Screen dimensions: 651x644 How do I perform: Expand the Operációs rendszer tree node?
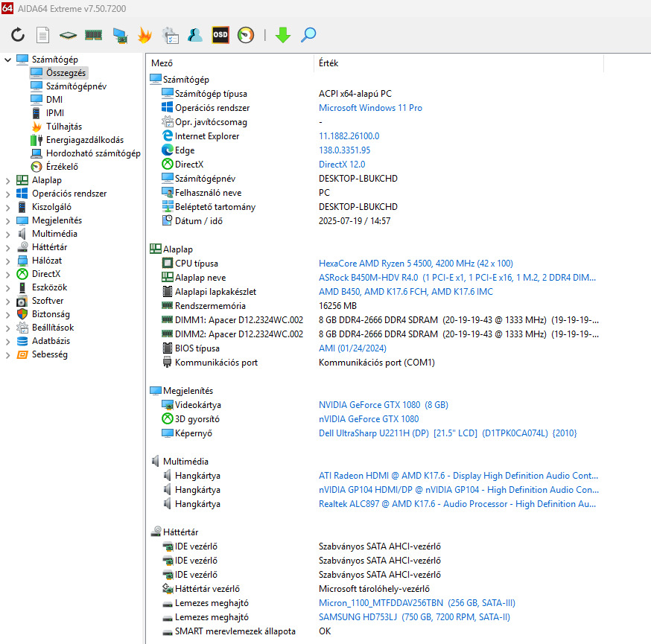click(7, 194)
